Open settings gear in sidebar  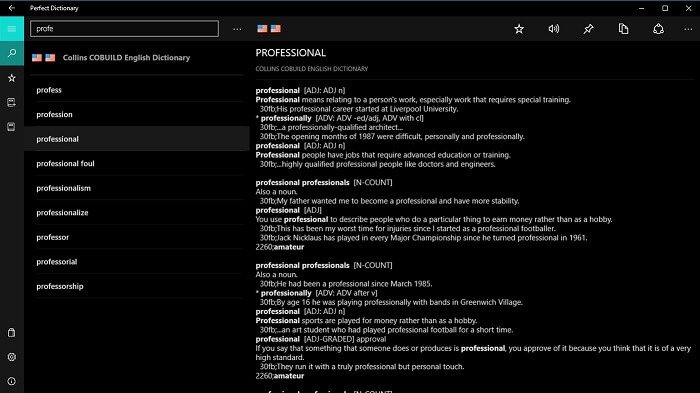pyautogui.click(x=12, y=357)
